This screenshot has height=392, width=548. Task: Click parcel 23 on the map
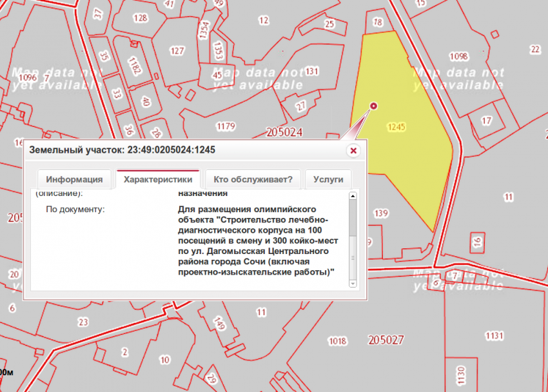[83, 322]
